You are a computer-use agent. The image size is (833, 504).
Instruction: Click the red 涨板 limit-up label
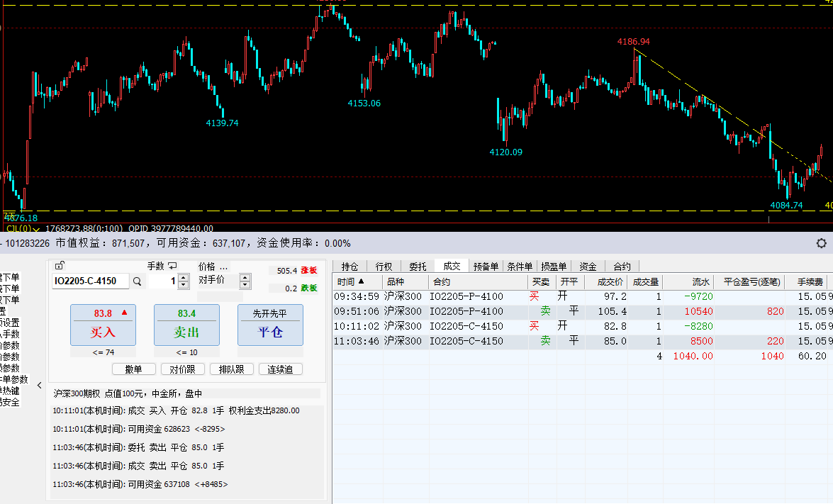pos(308,271)
